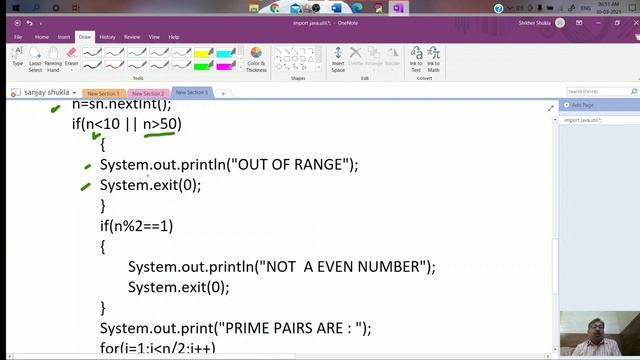Click the webcam video thumbnail

tap(600, 333)
